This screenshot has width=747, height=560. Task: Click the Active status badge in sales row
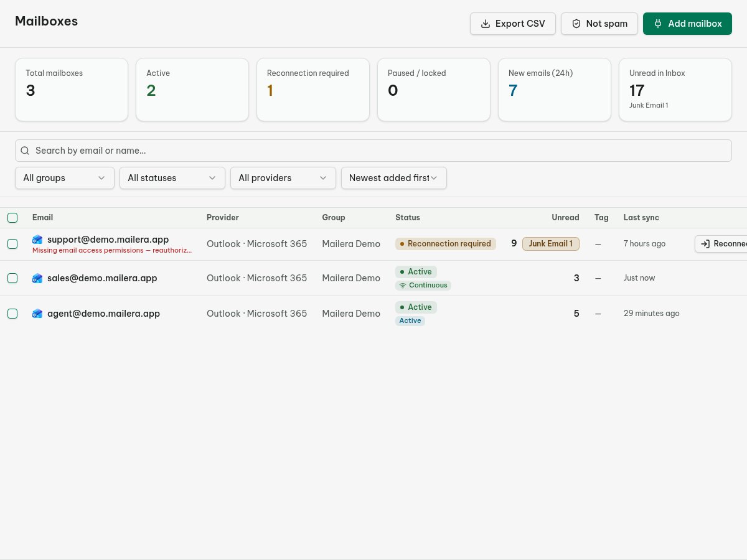(x=416, y=272)
